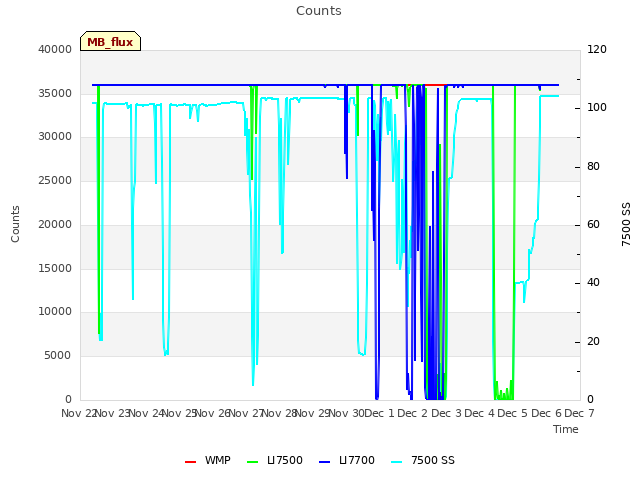Click the MB_flux site label
Viewport: 640px width, 480px height.
[x=110, y=42]
